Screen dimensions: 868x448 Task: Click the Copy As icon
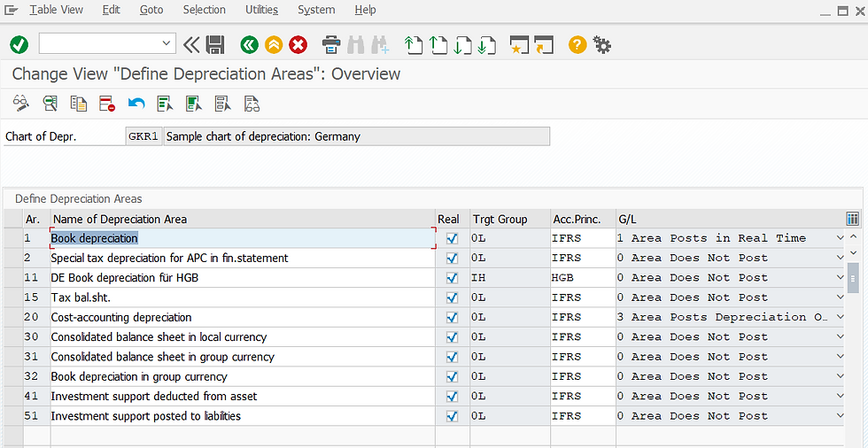[79, 103]
